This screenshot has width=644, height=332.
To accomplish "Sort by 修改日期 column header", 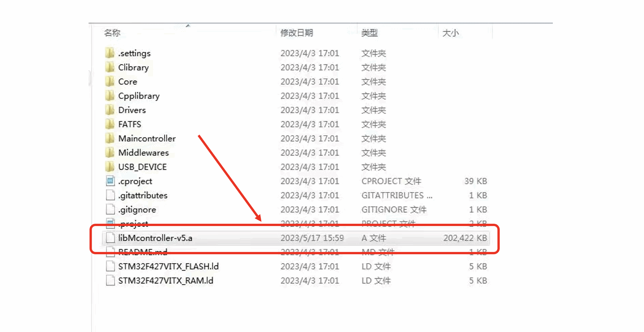I will pyautogui.click(x=296, y=33).
